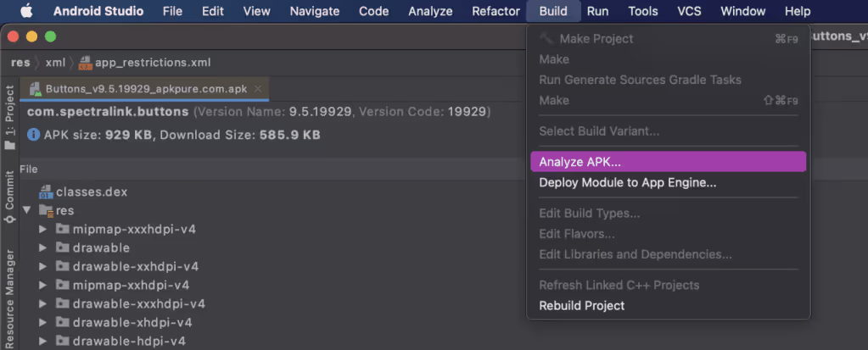Click the drawable-xhdpi-v4 folder icon

pos(63,322)
